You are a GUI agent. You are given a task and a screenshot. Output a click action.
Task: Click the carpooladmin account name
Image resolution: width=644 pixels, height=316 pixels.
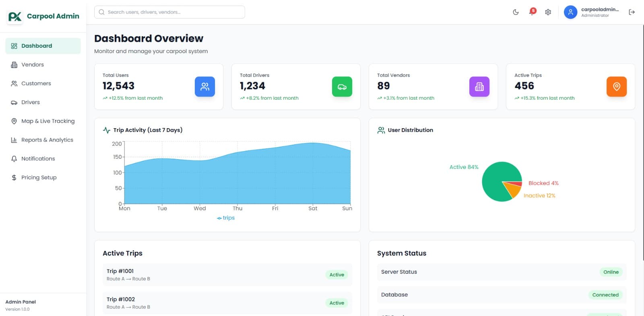point(600,9)
